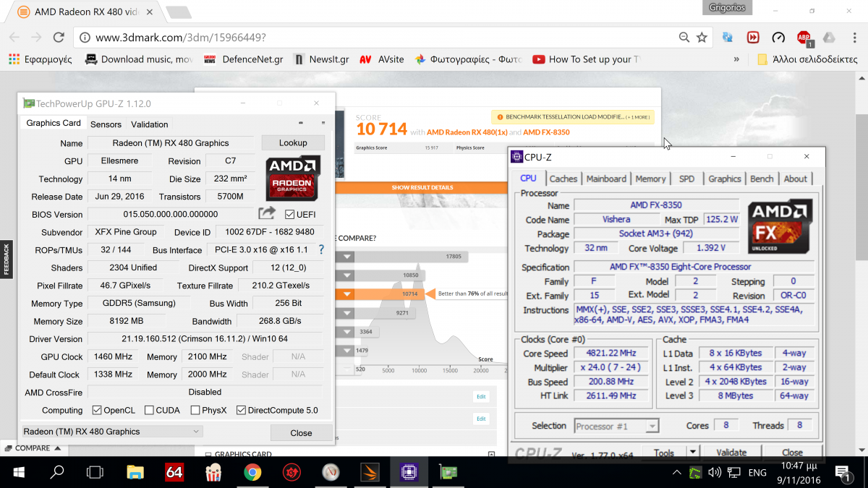Screen dimensions: 868x488
Task: Switch to GPU-Z Validation tab
Action: (x=149, y=124)
